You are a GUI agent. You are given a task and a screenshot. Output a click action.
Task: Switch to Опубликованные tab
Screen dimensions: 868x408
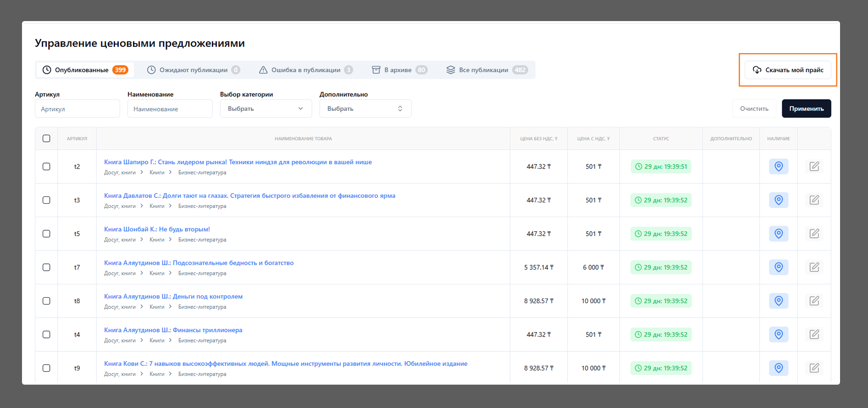tap(85, 70)
